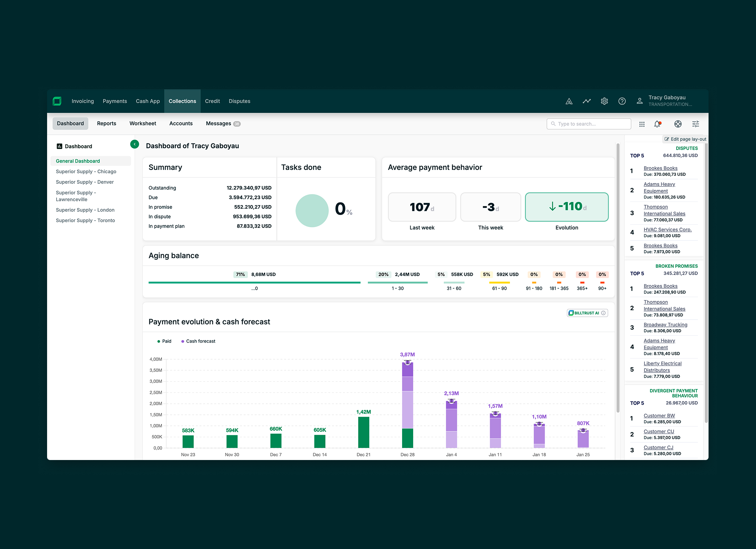Switch to the Worksheet tab
756x549 pixels.
(143, 124)
